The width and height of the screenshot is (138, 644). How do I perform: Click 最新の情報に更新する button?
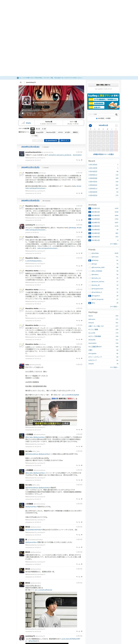tap(103, 85)
